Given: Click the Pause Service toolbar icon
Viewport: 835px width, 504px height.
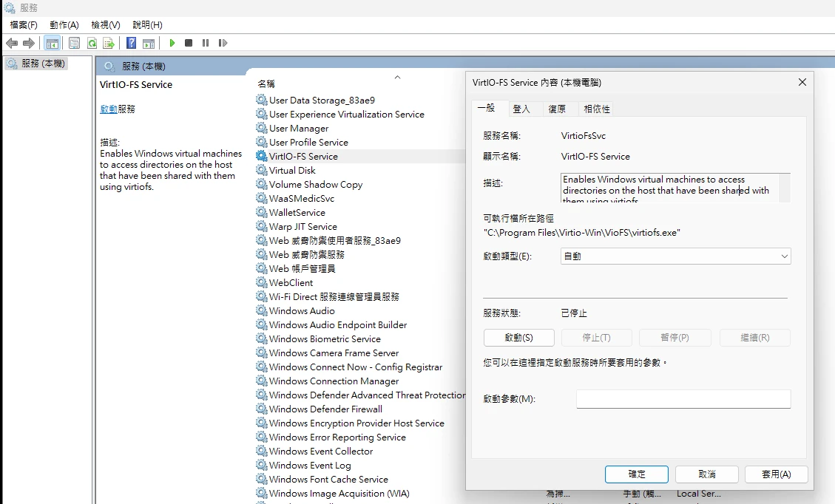Looking at the screenshot, I should 206,44.
